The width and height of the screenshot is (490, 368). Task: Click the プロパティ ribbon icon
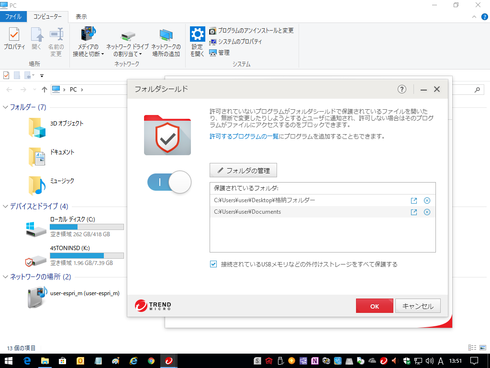click(14, 39)
